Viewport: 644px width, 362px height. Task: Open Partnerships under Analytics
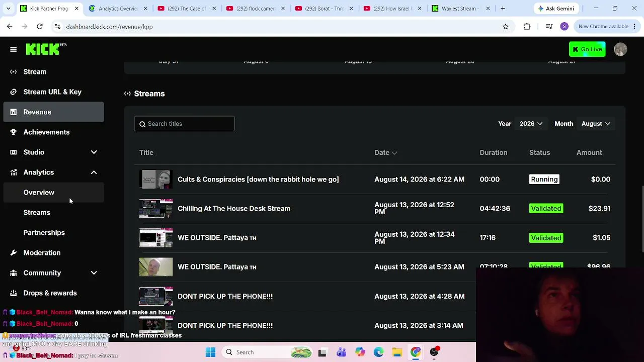pos(44,233)
